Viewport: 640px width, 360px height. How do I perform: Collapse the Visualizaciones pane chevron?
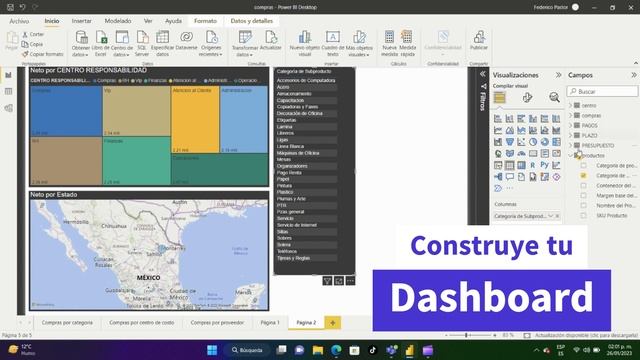558,75
